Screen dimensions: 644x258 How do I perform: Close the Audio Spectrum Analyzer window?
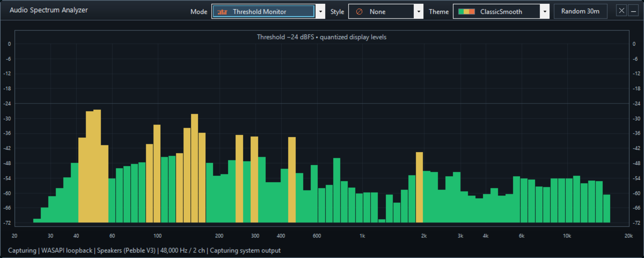coord(621,11)
